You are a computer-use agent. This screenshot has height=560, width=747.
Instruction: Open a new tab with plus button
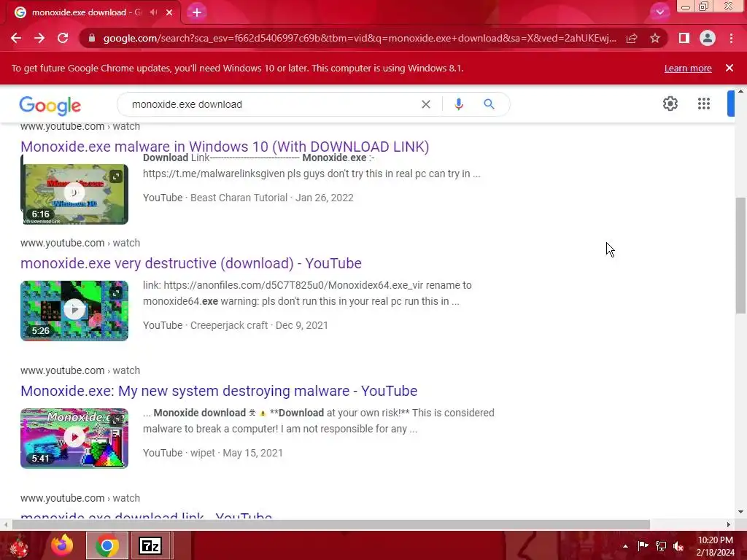(x=197, y=12)
